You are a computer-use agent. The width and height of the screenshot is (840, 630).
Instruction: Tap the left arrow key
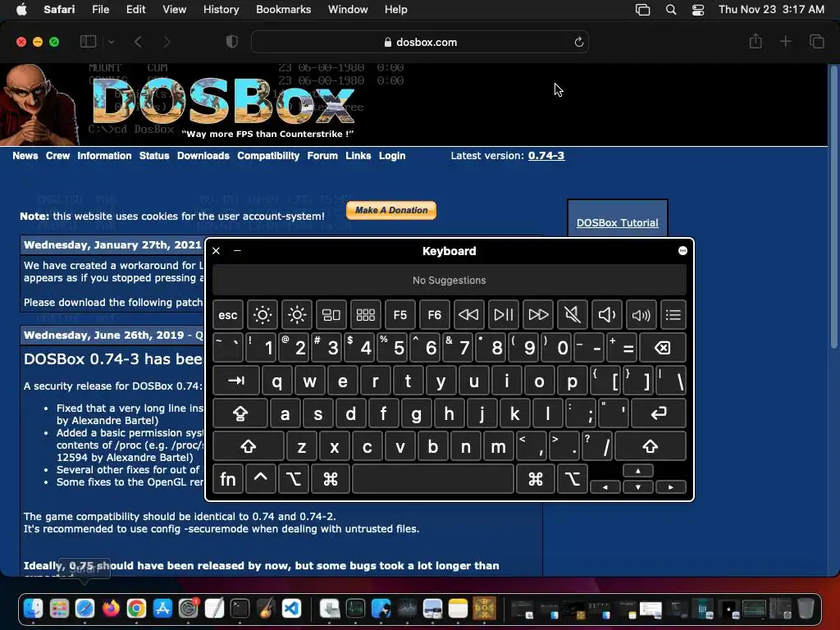(605, 487)
